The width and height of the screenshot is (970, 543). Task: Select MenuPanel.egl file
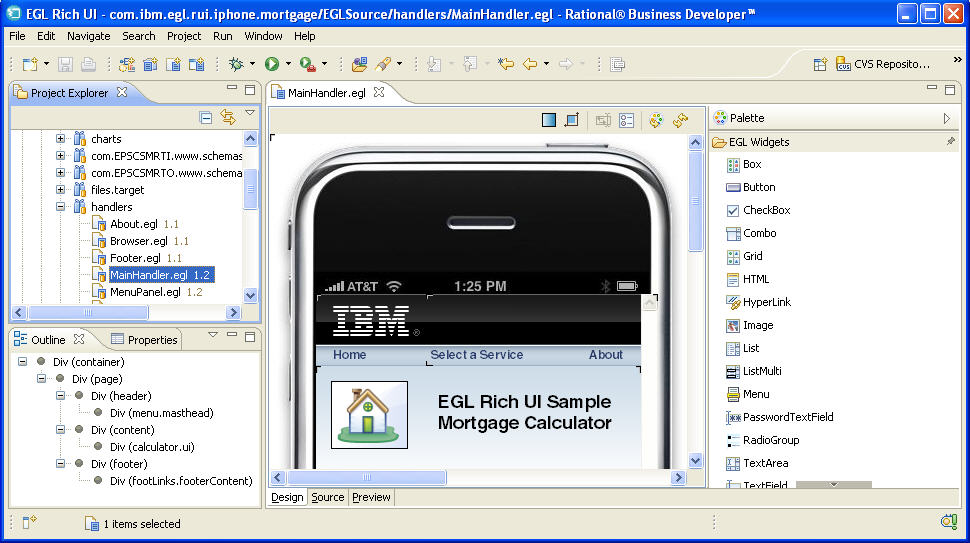145,292
